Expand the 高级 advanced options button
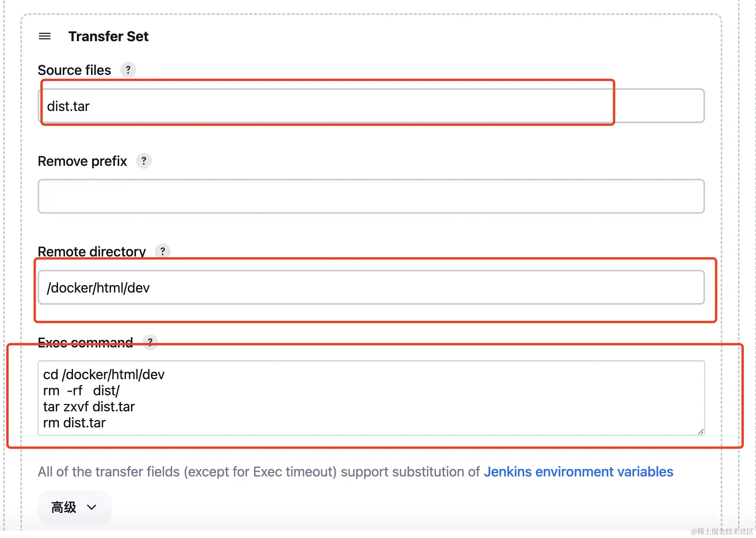This screenshot has height=538, width=756. 75,507
